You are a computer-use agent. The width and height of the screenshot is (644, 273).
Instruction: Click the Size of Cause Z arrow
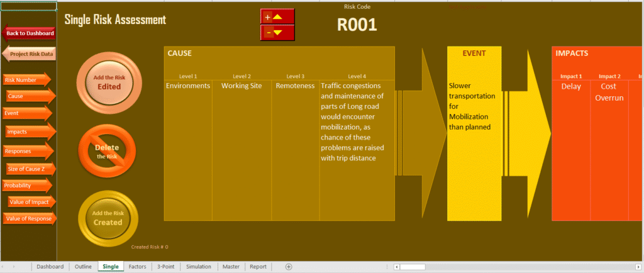(x=30, y=169)
